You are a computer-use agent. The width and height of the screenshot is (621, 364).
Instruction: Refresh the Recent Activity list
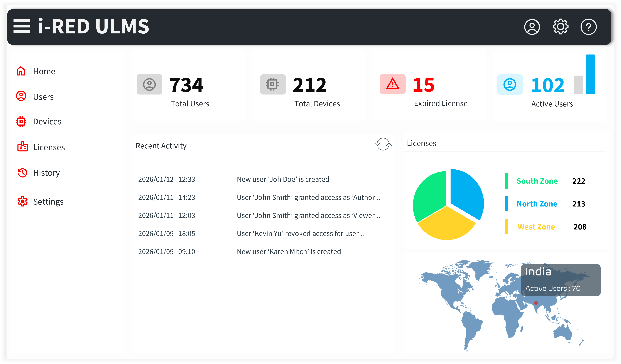[383, 144]
